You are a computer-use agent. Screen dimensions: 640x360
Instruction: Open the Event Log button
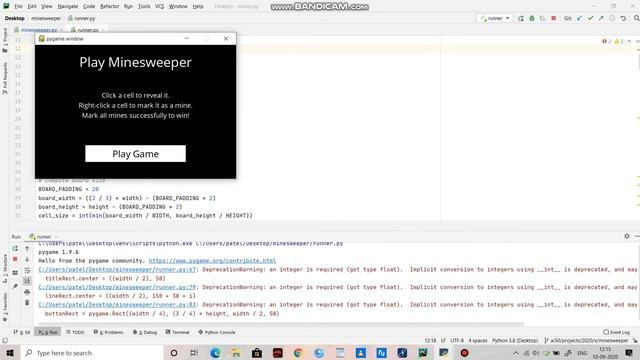point(617,332)
